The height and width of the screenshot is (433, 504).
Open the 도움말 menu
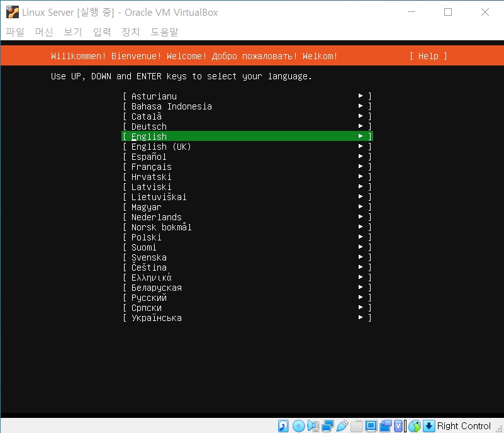[x=164, y=32]
